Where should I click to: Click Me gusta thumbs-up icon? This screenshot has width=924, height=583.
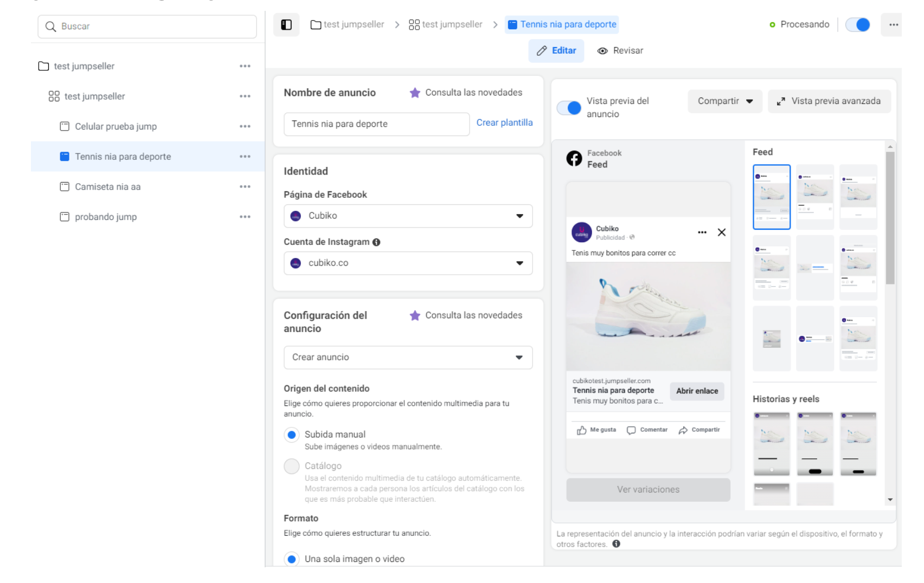(x=581, y=430)
